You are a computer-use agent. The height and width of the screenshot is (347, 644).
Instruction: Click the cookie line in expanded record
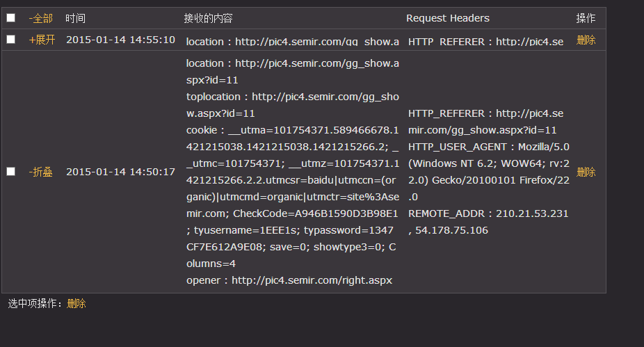tap(292, 197)
